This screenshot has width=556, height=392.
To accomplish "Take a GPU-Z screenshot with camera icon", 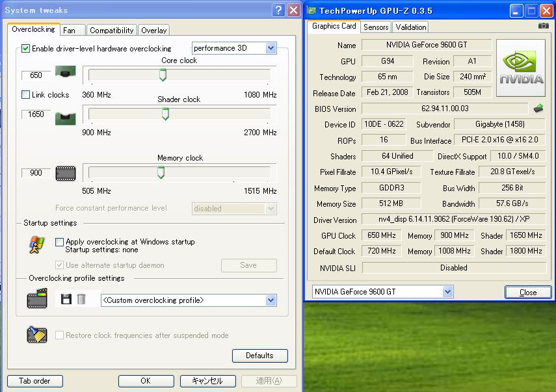I will tap(543, 26).
